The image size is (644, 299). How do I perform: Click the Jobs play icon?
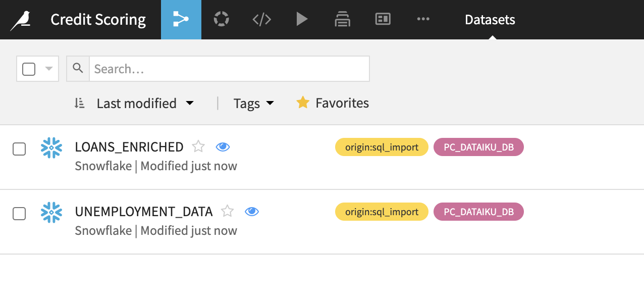tap(302, 20)
